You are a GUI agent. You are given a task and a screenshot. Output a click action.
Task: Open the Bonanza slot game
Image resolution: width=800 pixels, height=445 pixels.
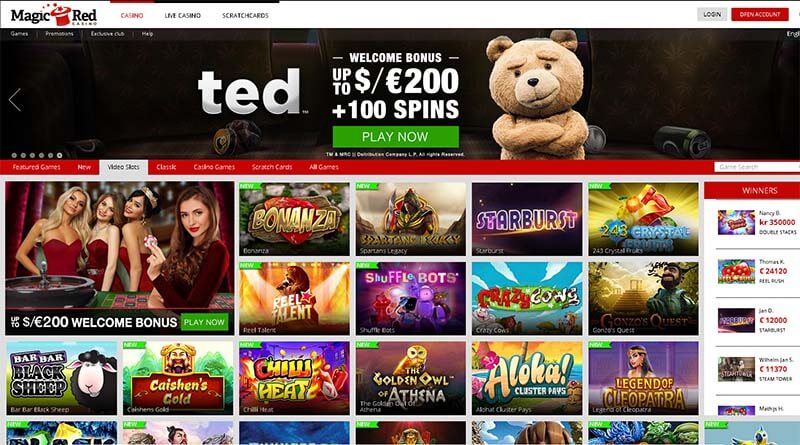pos(294,219)
